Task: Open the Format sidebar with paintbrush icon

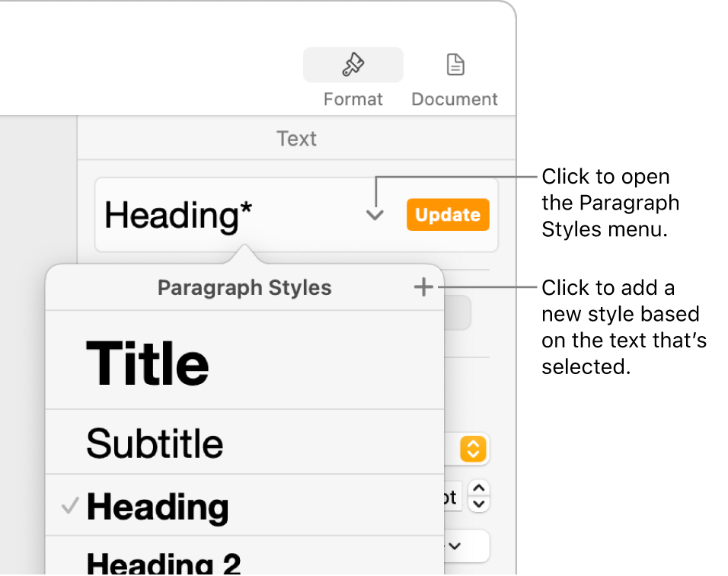Action: [x=353, y=66]
